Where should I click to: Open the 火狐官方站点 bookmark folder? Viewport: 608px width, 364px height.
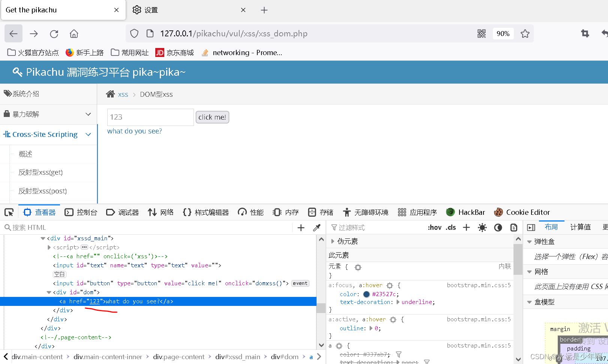click(33, 52)
